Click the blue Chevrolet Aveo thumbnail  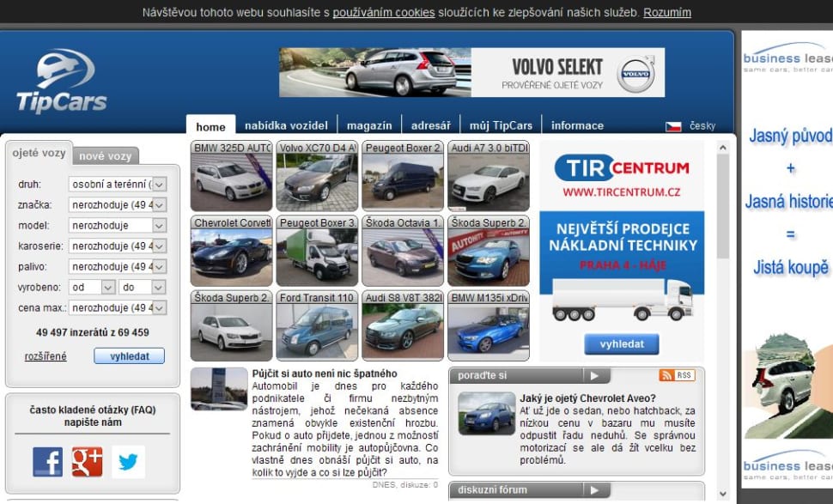(x=487, y=414)
